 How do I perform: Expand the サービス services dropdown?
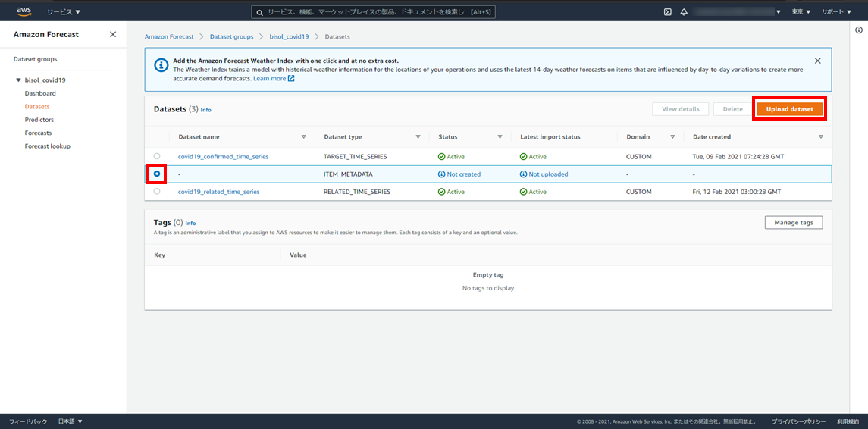pyautogui.click(x=64, y=12)
